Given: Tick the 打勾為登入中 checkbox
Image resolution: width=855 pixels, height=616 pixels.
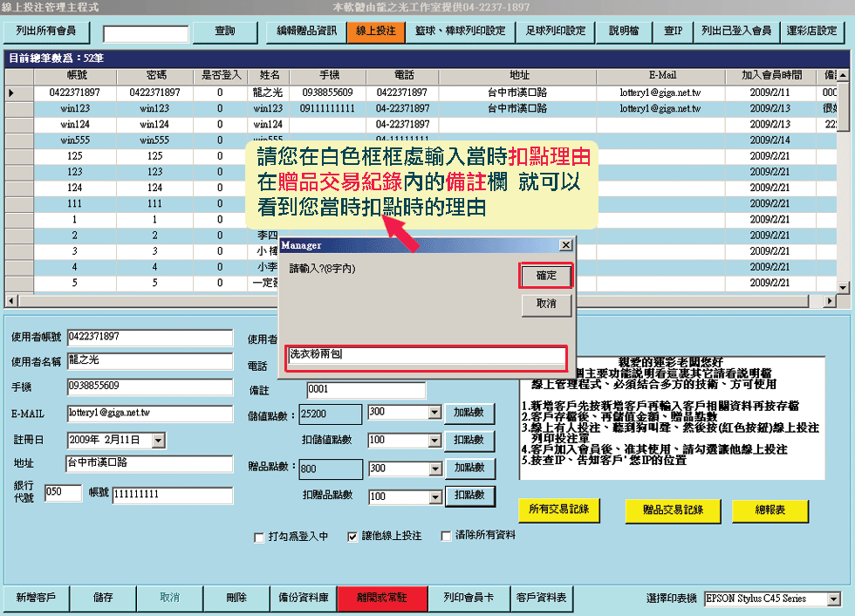Looking at the screenshot, I should pos(259,537).
